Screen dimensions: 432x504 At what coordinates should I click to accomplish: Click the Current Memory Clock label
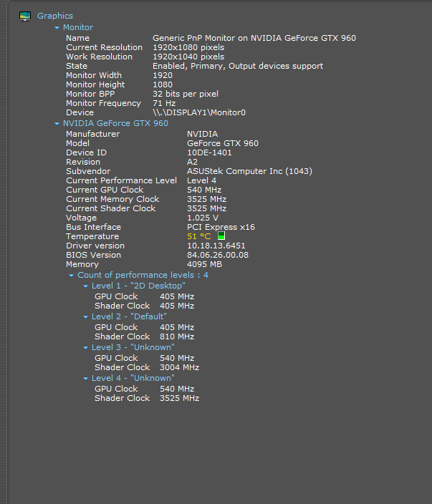tap(112, 199)
